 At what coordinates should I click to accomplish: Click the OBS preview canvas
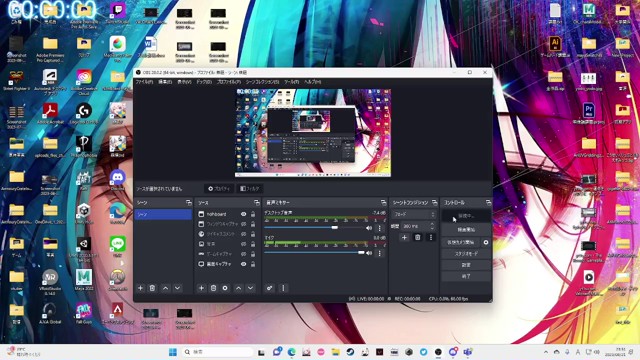pos(313,133)
